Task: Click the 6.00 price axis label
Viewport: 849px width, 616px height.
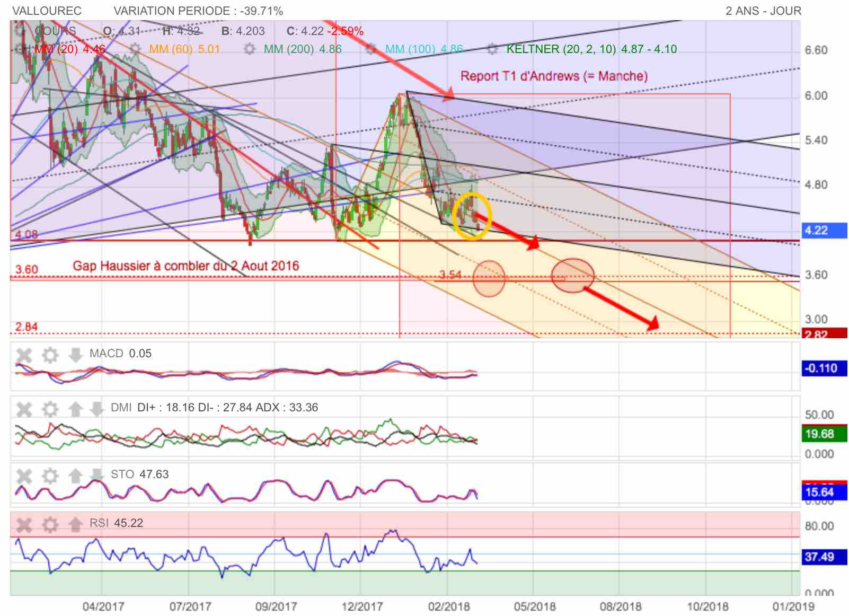Action: tap(816, 96)
